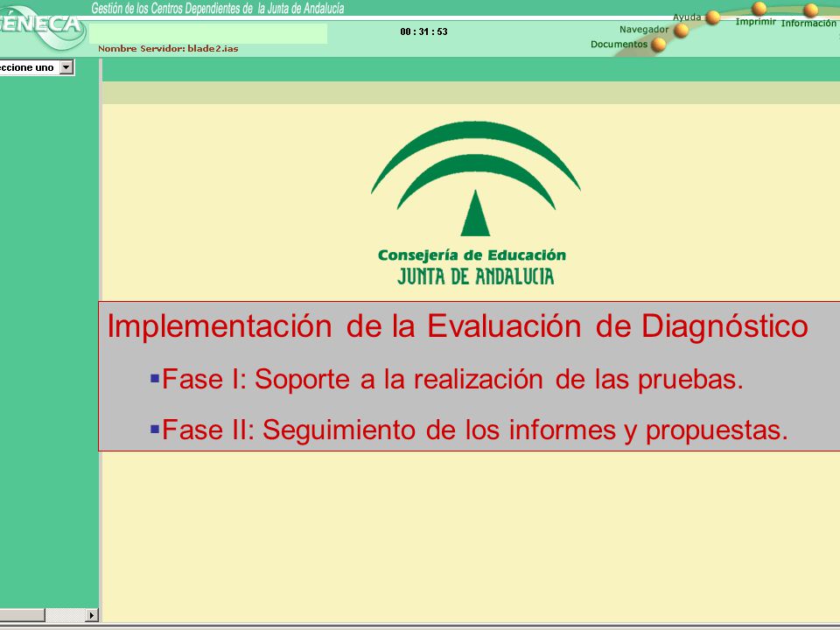Image resolution: width=840 pixels, height=630 pixels.
Task: Click the orange Ayuda ball icon
Action: click(x=712, y=17)
